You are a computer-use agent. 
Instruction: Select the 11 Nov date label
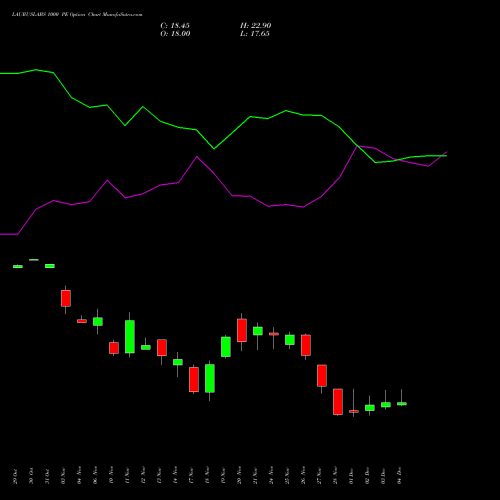pyautogui.click(x=127, y=476)
